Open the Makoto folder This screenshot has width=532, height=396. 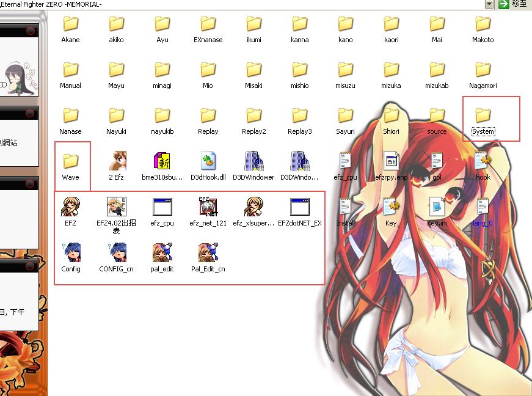[x=483, y=24]
